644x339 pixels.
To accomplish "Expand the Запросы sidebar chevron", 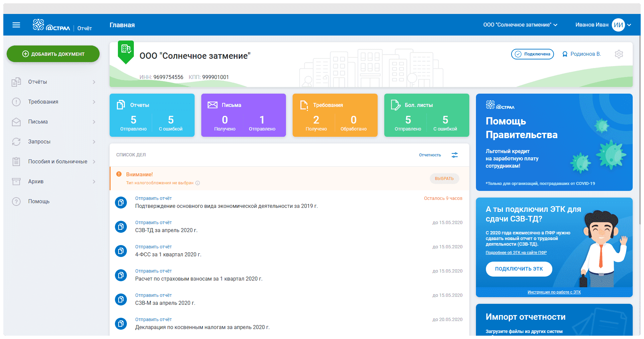I will click(94, 142).
